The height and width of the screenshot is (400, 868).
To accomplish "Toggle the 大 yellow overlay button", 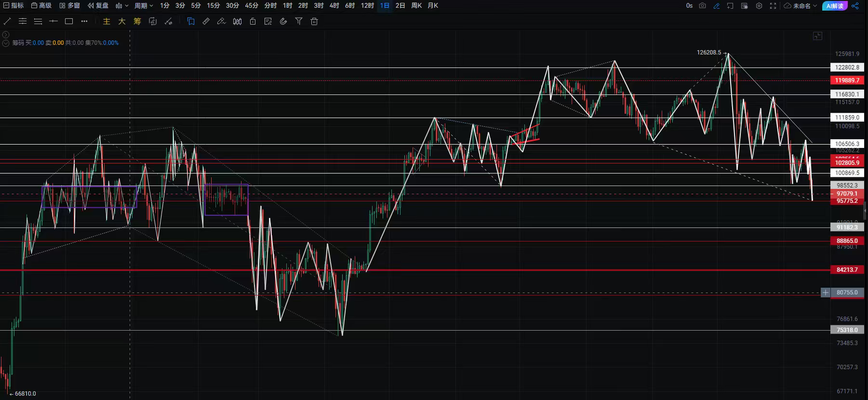I will tap(122, 21).
